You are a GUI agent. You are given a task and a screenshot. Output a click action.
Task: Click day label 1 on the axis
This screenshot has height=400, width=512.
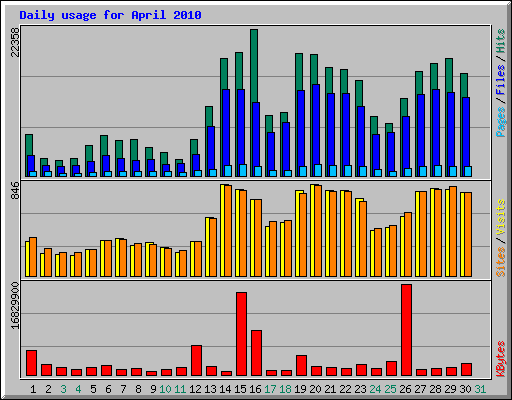tap(33, 389)
